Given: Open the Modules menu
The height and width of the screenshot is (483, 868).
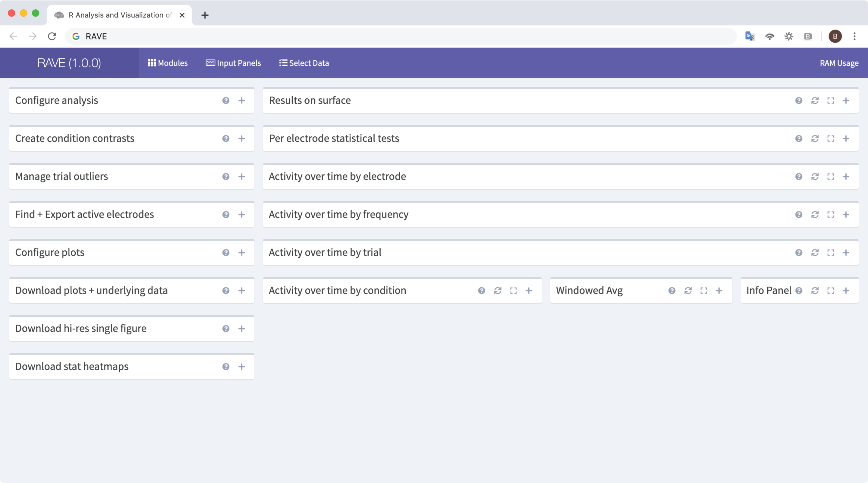Looking at the screenshot, I should [x=168, y=63].
